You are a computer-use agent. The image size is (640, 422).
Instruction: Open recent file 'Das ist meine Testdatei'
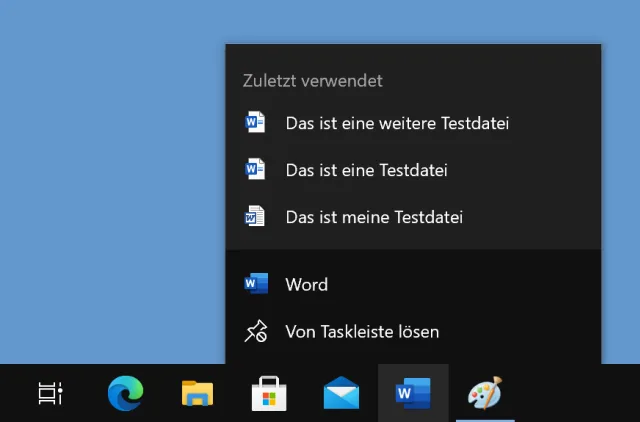click(x=413, y=217)
